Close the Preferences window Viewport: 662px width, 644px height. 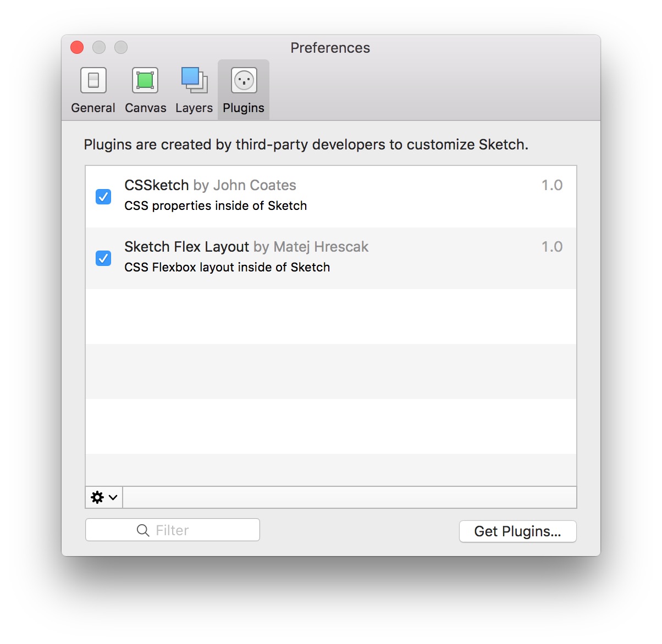(77, 48)
